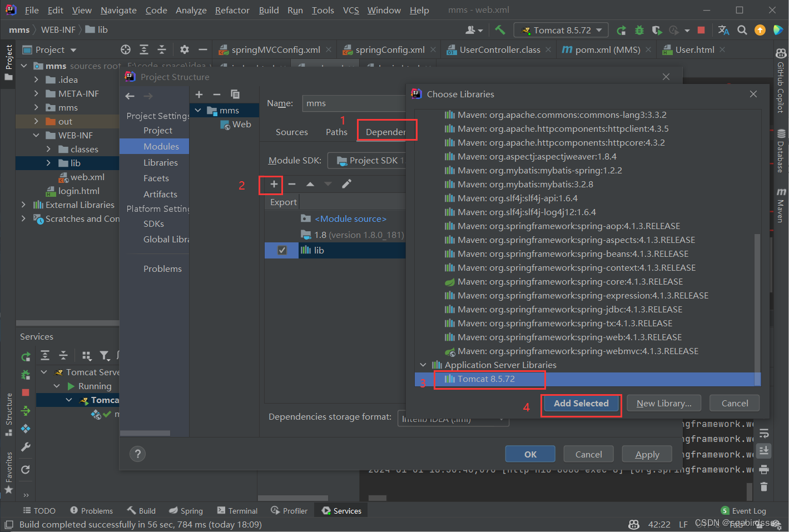Open the springConfig.xml editor tab
789x532 pixels.
pyautogui.click(x=390, y=49)
